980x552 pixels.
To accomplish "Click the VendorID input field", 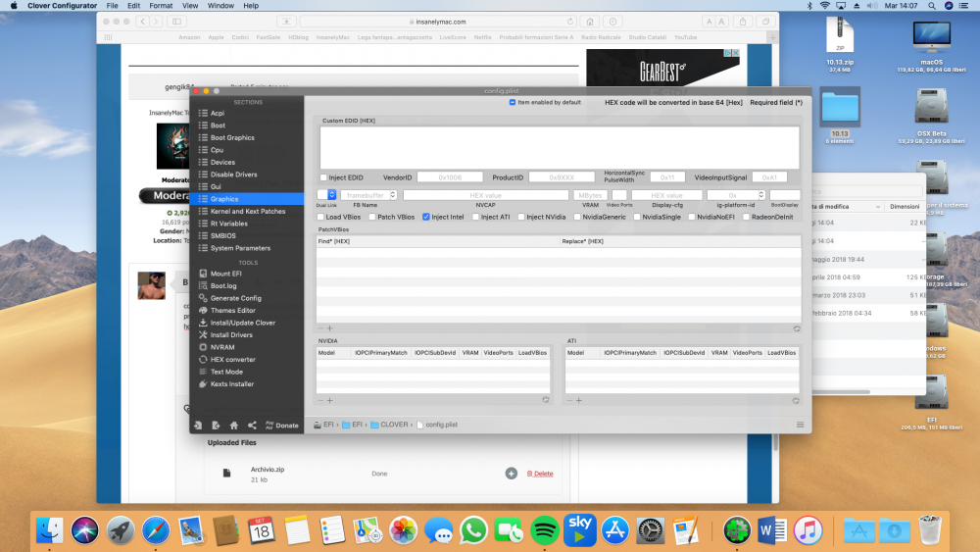I will 450,177.
